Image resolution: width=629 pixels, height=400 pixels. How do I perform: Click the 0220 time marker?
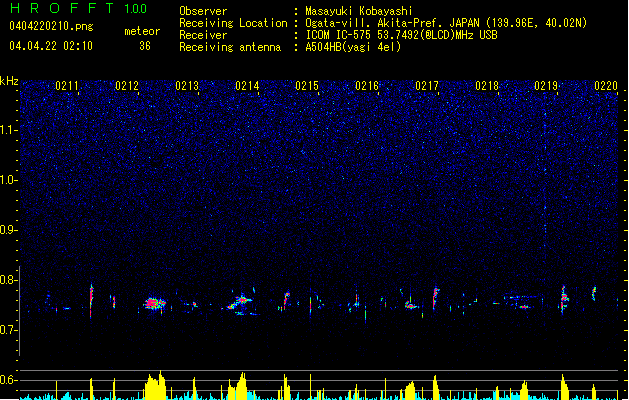[x=606, y=86]
